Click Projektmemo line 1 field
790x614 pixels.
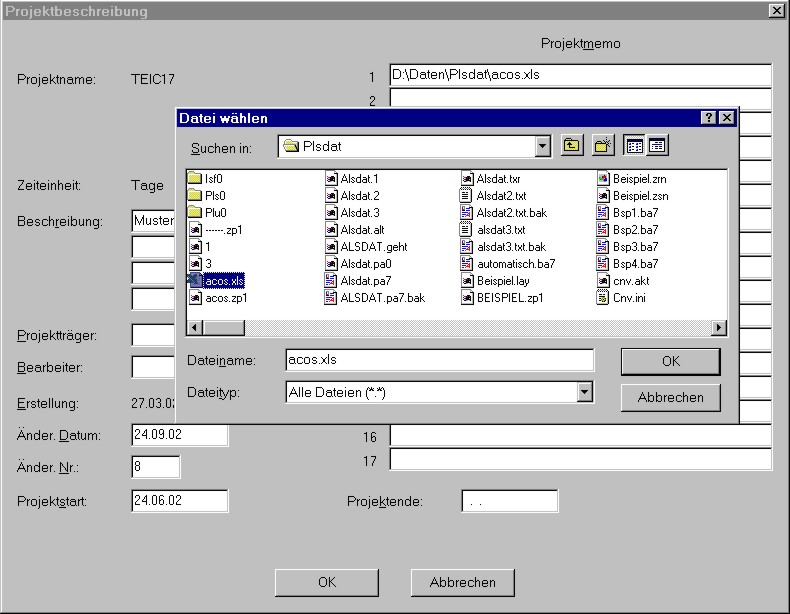[x=580, y=75]
